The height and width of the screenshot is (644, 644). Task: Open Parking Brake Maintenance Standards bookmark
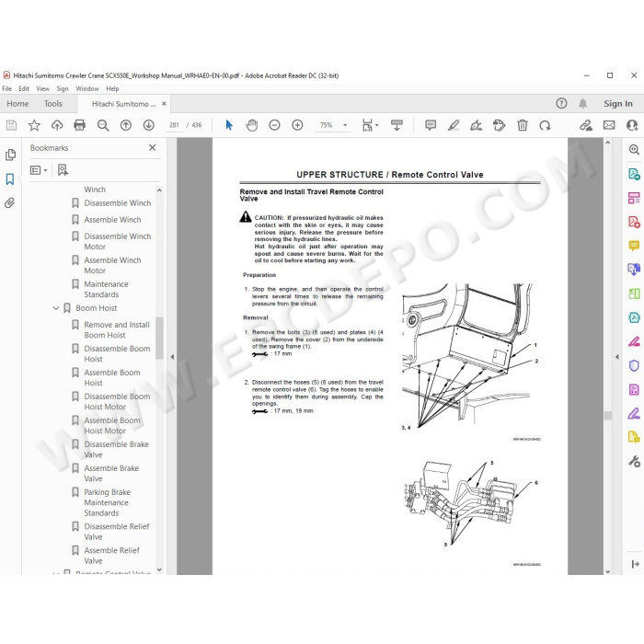click(x=108, y=502)
